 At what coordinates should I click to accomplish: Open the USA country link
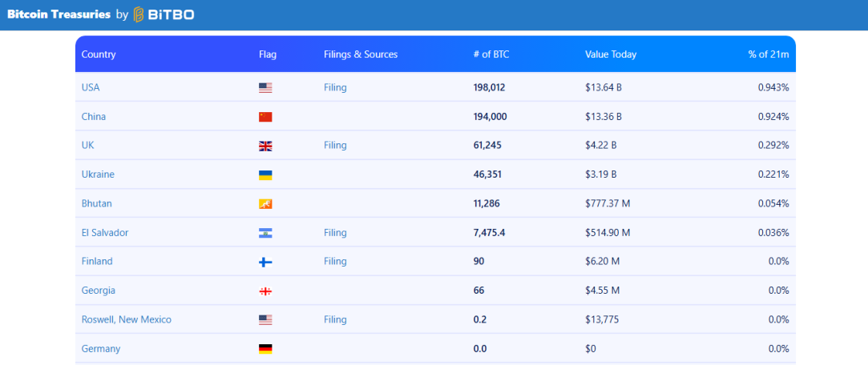91,87
